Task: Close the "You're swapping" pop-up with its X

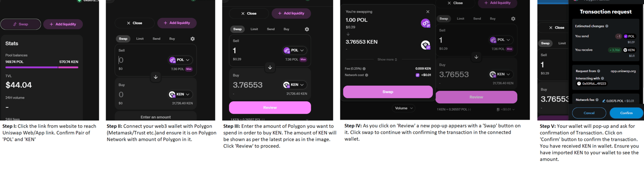Action: click(x=428, y=12)
